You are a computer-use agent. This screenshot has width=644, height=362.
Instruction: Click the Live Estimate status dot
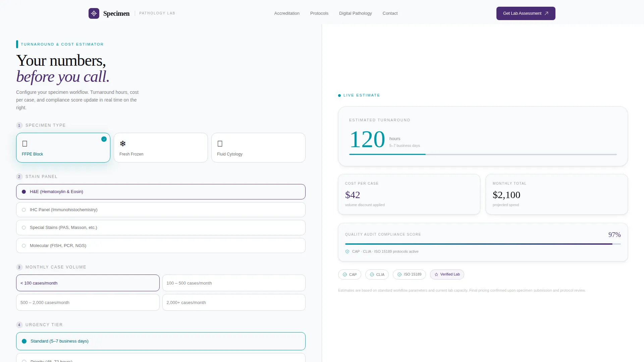(x=339, y=96)
